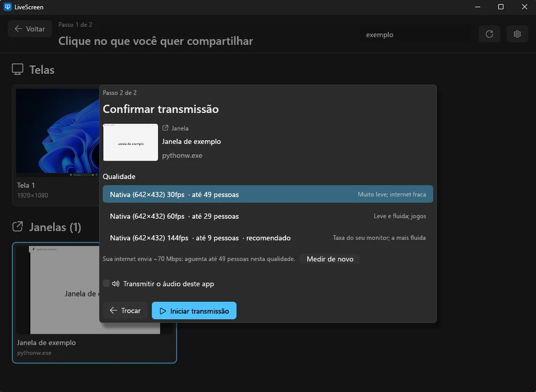
Task: Click Medir de novo to retest bandwidth
Action: (330, 259)
